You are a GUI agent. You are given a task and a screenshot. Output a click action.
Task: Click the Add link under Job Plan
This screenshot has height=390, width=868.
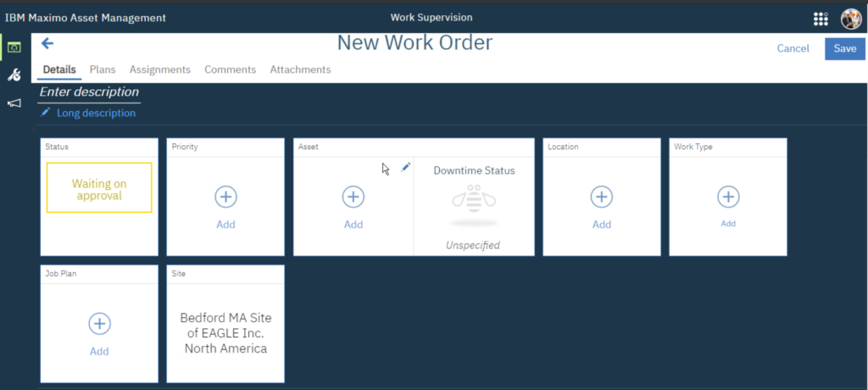[100, 351]
